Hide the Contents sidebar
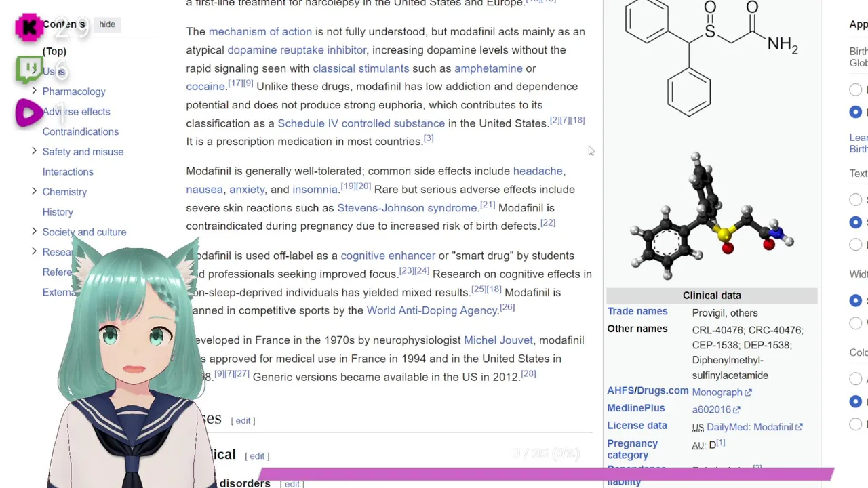Screen dimensions: 868x488 click(107, 24)
